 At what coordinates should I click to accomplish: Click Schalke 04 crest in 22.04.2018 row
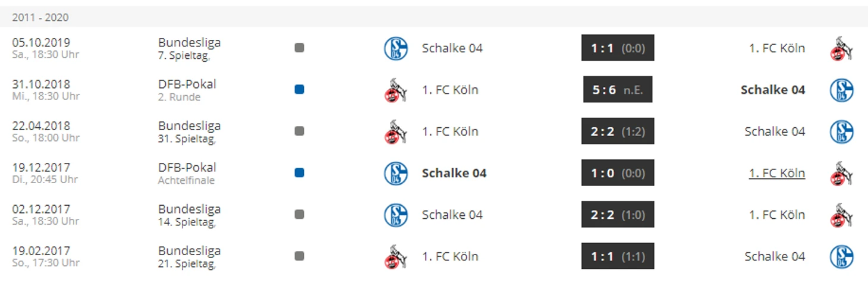841,131
